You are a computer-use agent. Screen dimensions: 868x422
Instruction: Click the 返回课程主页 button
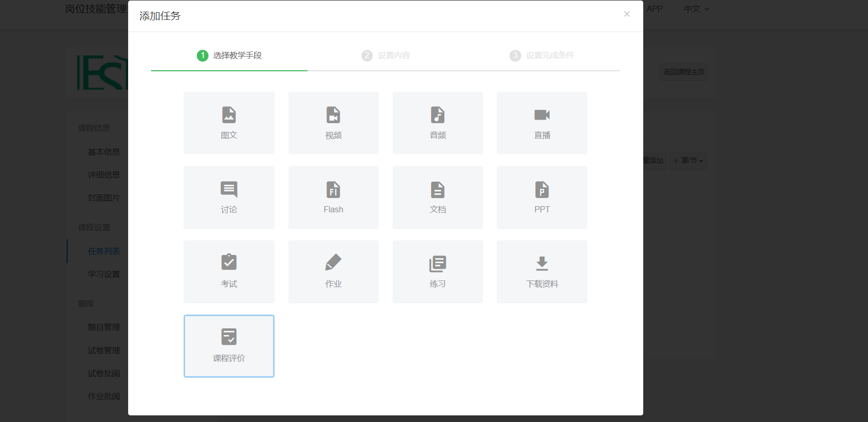(683, 72)
